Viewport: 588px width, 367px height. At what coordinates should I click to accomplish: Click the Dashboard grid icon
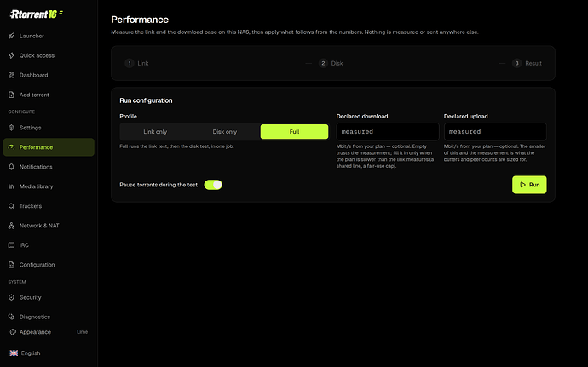pyautogui.click(x=11, y=75)
